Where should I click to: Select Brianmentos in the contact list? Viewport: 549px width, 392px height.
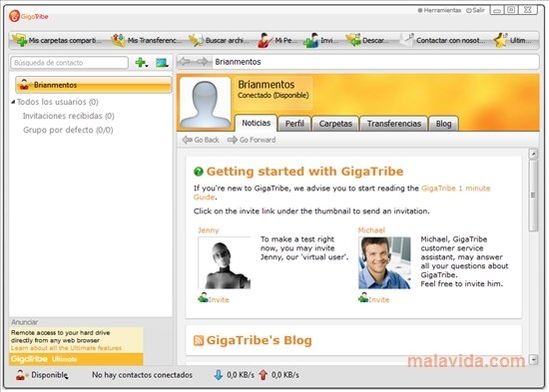tap(94, 85)
